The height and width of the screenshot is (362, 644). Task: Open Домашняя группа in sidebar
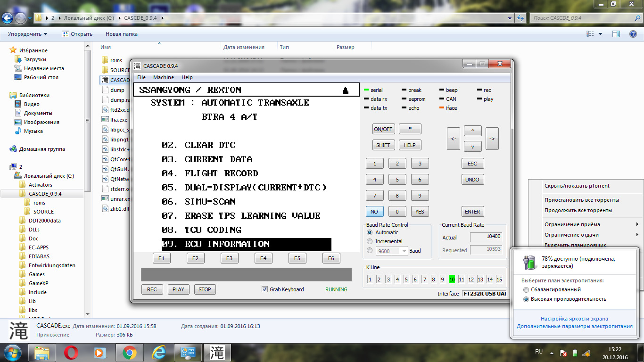tap(42, 149)
